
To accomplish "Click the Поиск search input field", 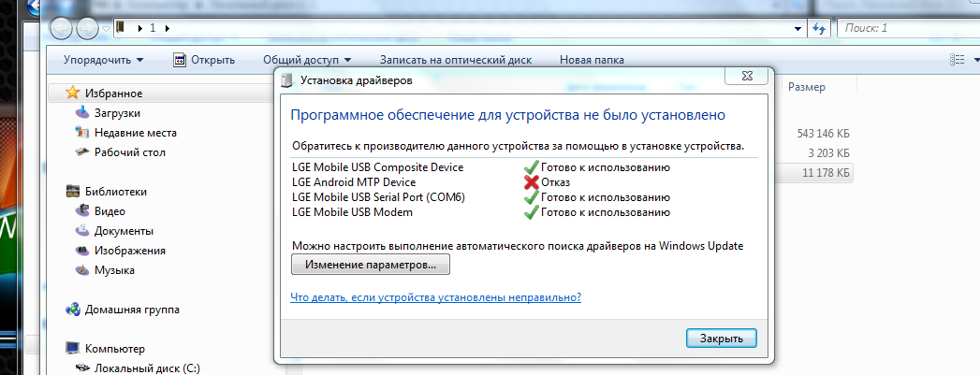I will (x=903, y=28).
